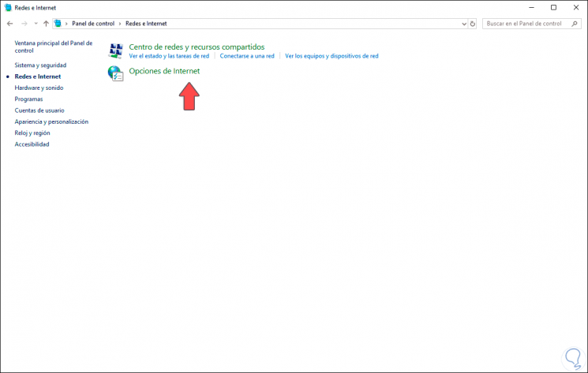This screenshot has width=588, height=373.
Task: Open Apariencia y personalización category
Action: (51, 121)
